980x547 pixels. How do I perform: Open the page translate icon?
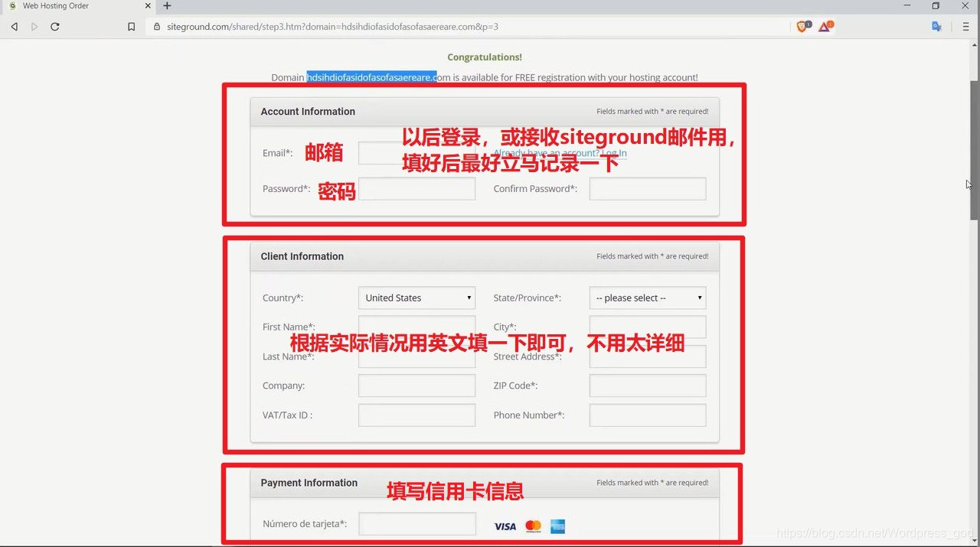[936, 26]
